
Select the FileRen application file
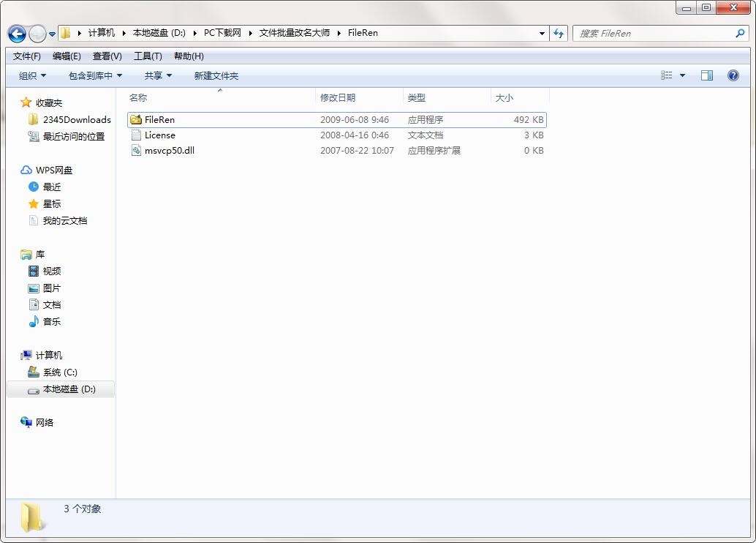click(159, 119)
